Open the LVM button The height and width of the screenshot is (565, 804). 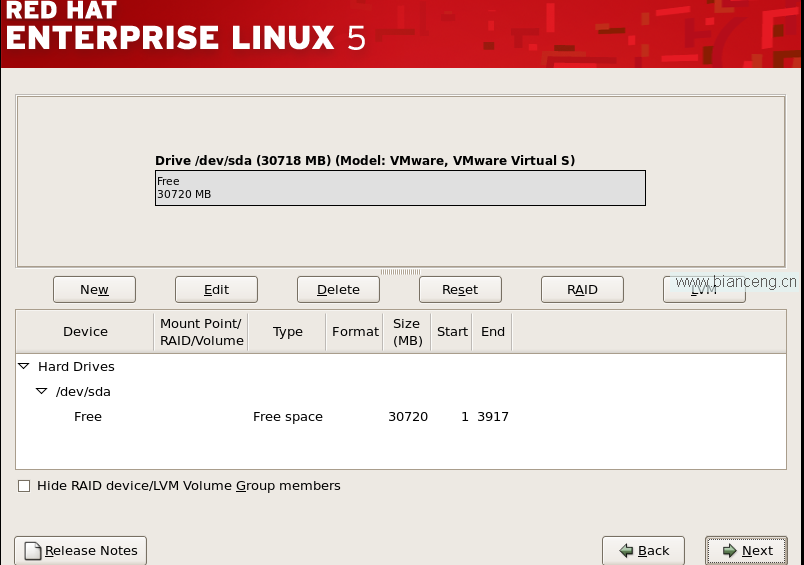[x=705, y=290]
